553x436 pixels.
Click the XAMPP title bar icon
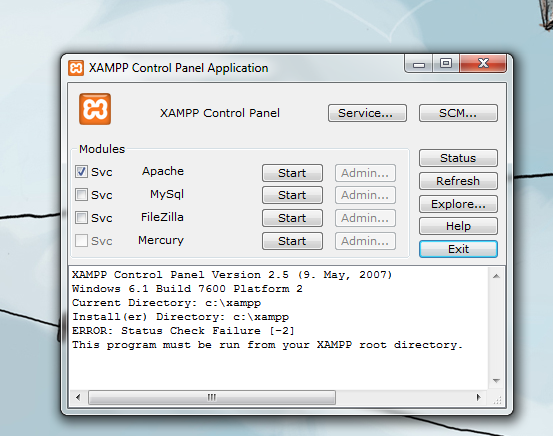click(x=76, y=68)
